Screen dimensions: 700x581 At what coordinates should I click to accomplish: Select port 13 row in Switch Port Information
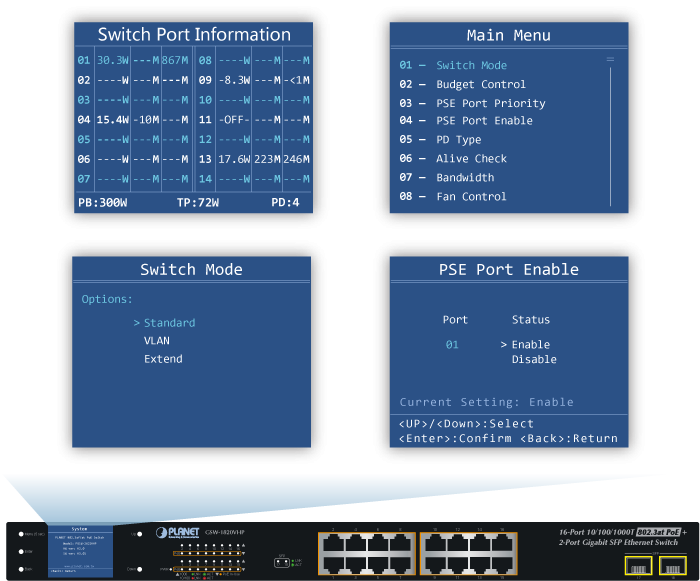pos(254,159)
